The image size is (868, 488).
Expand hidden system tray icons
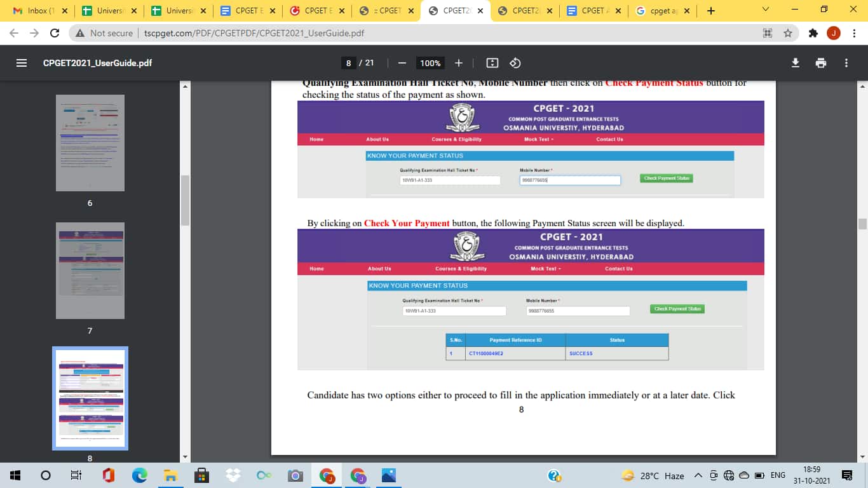click(x=696, y=475)
